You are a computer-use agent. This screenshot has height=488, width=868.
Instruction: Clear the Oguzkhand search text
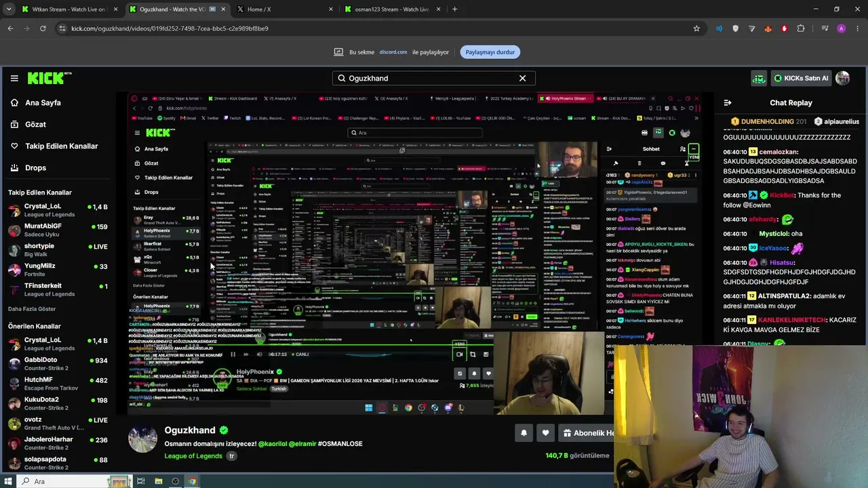(x=522, y=78)
